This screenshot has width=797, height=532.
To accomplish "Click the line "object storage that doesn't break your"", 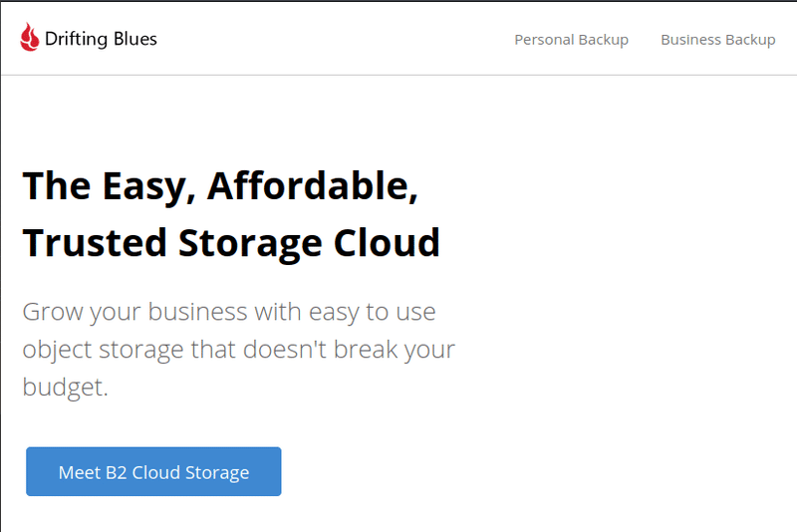I will click(x=238, y=350).
